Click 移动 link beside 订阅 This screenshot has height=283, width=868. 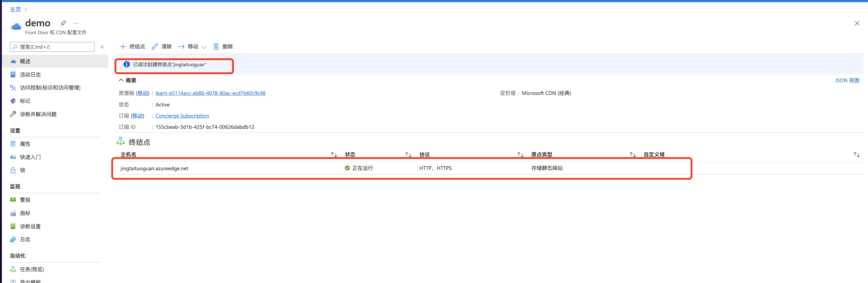[137, 116]
